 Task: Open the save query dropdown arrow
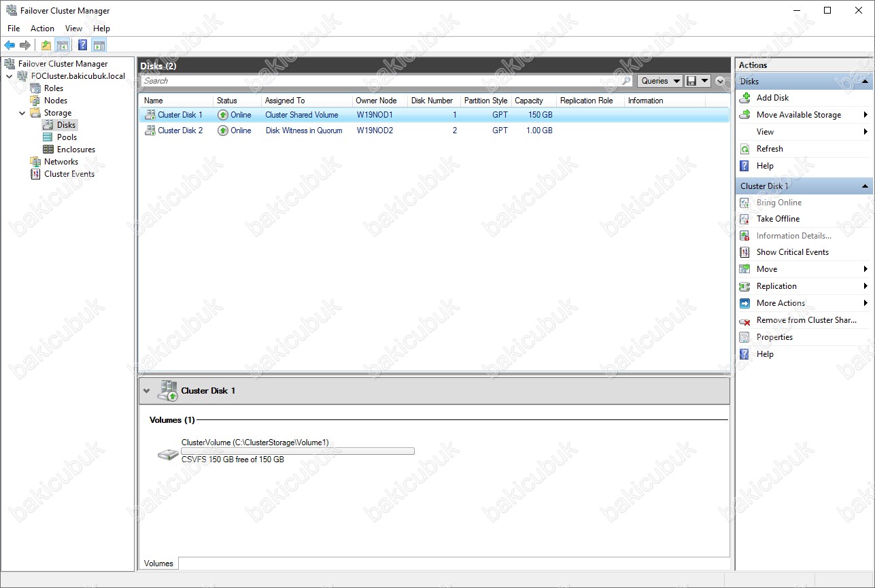pos(704,81)
